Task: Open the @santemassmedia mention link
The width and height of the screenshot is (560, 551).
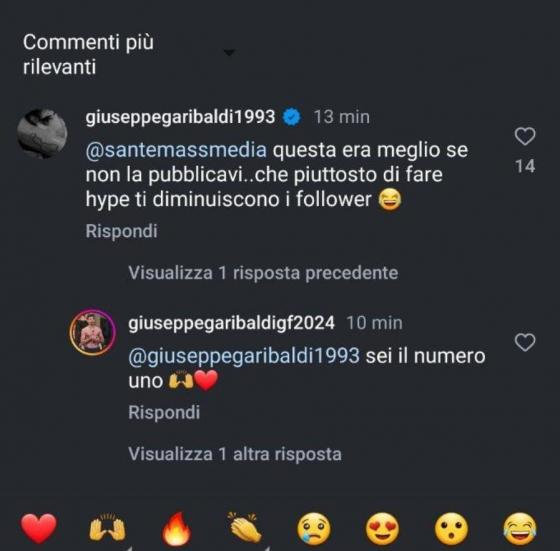Action: click(176, 150)
